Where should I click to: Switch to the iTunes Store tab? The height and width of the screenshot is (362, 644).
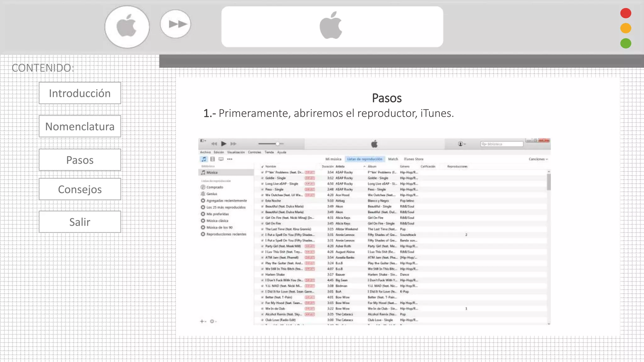(414, 159)
